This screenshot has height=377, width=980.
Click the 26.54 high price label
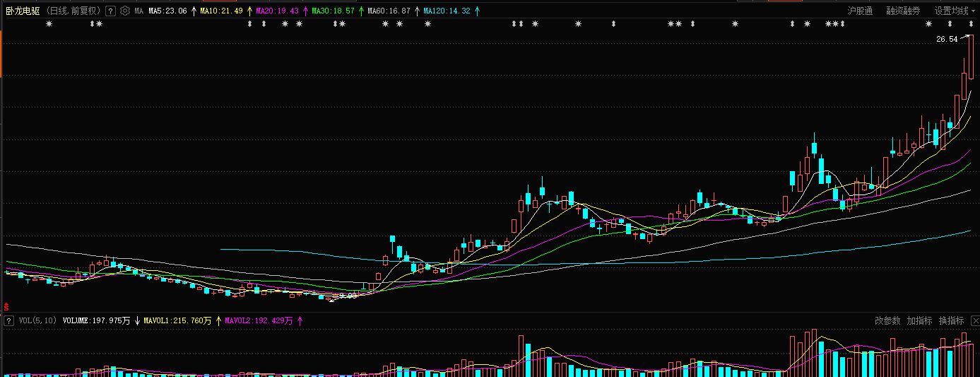[947, 40]
